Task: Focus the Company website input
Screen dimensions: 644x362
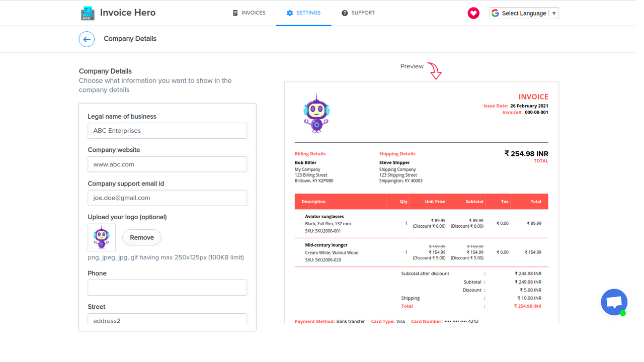Action: 167,164
